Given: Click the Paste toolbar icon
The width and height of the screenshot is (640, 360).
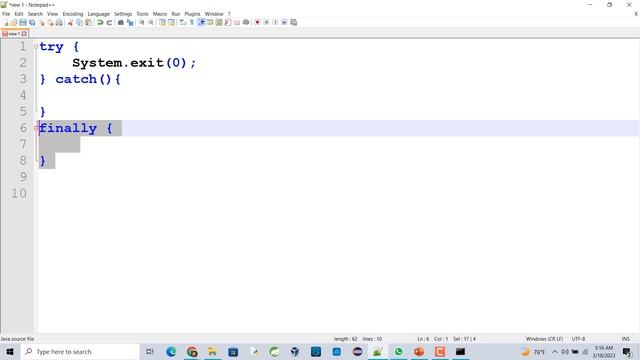Looking at the screenshot, I should click(x=89, y=22).
